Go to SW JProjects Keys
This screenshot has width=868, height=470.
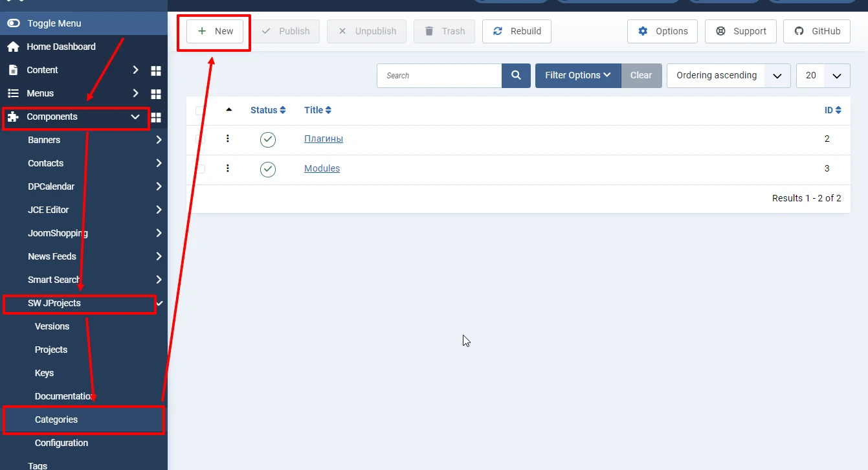pos(44,373)
